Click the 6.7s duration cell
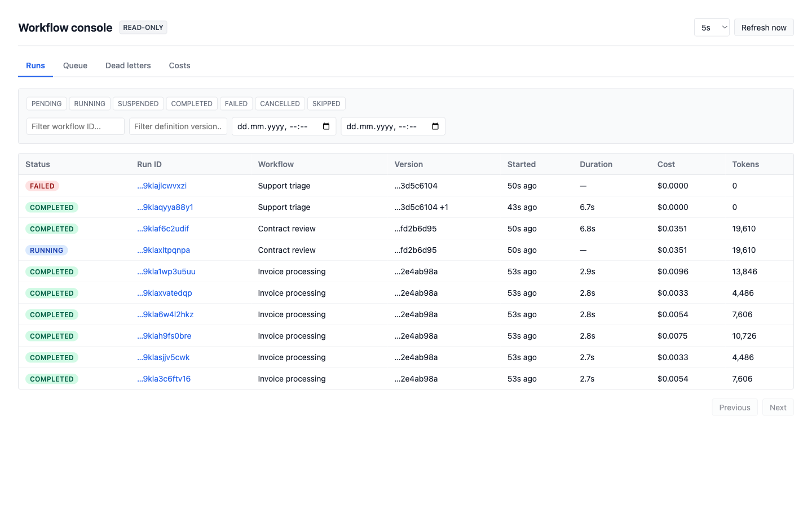Viewport: 812px width, 508px height. point(587,207)
